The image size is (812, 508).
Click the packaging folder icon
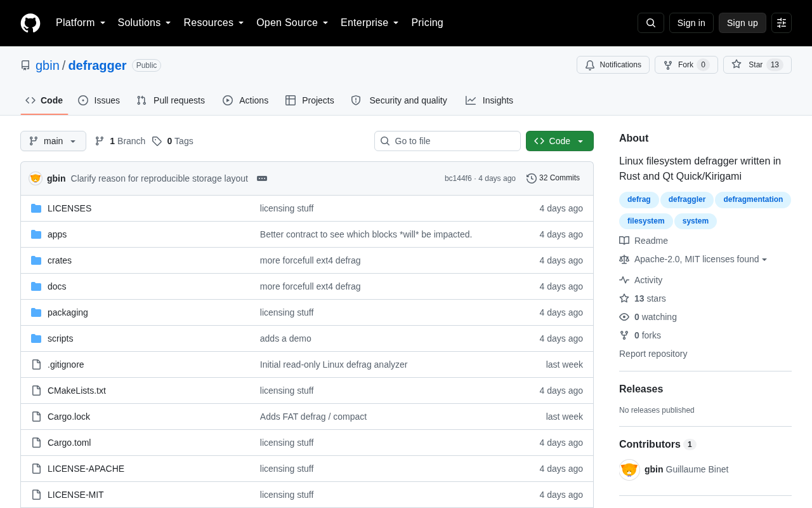[x=36, y=312]
